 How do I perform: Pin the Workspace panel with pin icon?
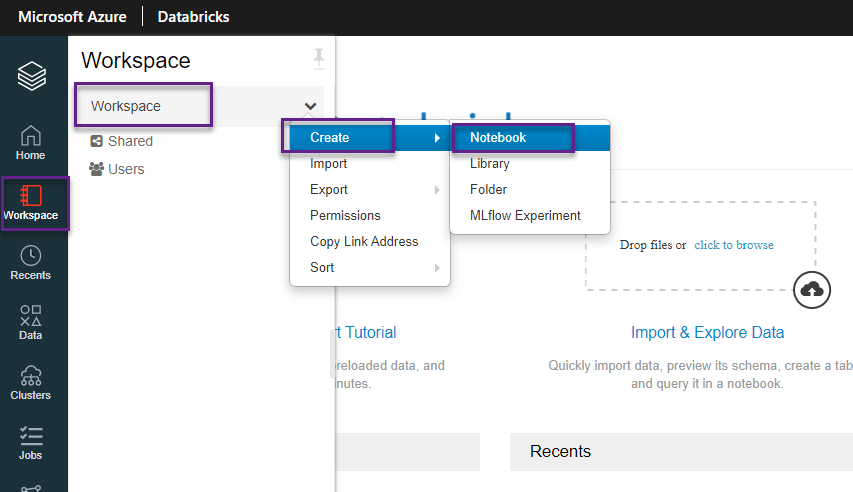pos(319,60)
